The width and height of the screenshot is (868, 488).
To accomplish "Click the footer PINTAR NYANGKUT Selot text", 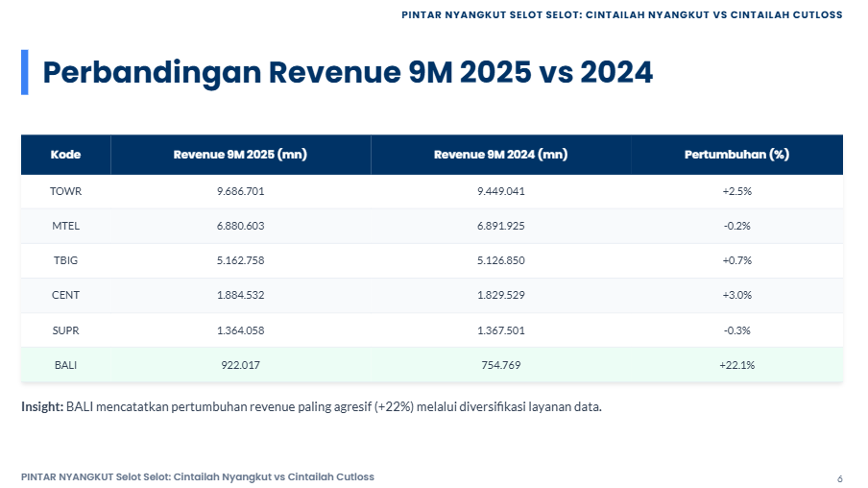I will (x=198, y=476).
